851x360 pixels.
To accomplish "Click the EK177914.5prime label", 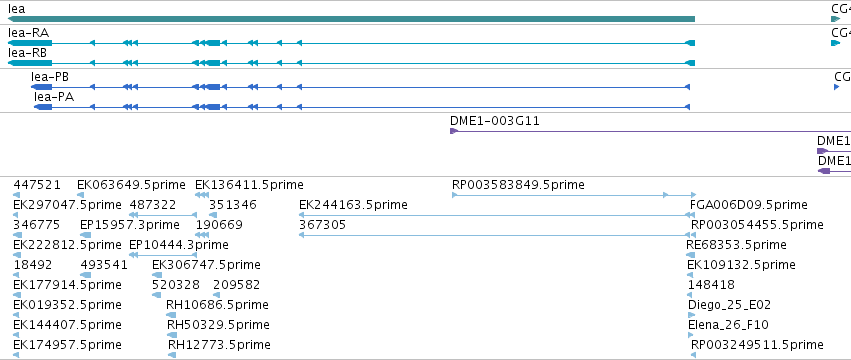I will click(x=67, y=285).
